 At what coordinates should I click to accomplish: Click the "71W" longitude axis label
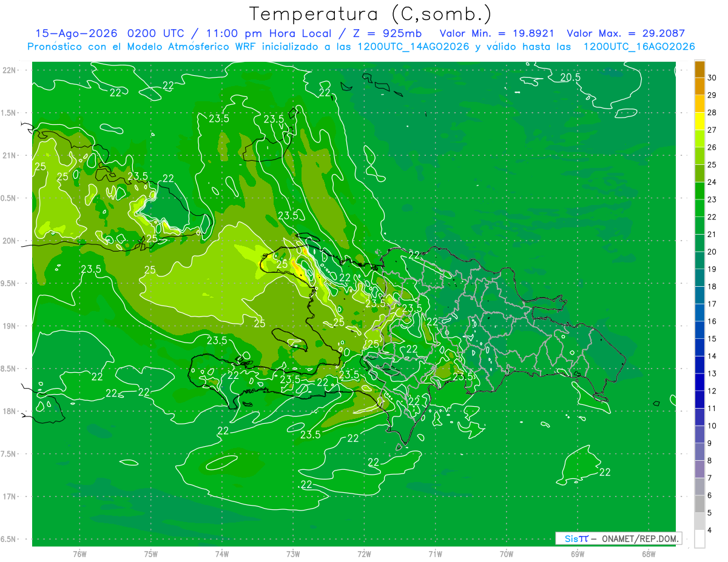435,554
